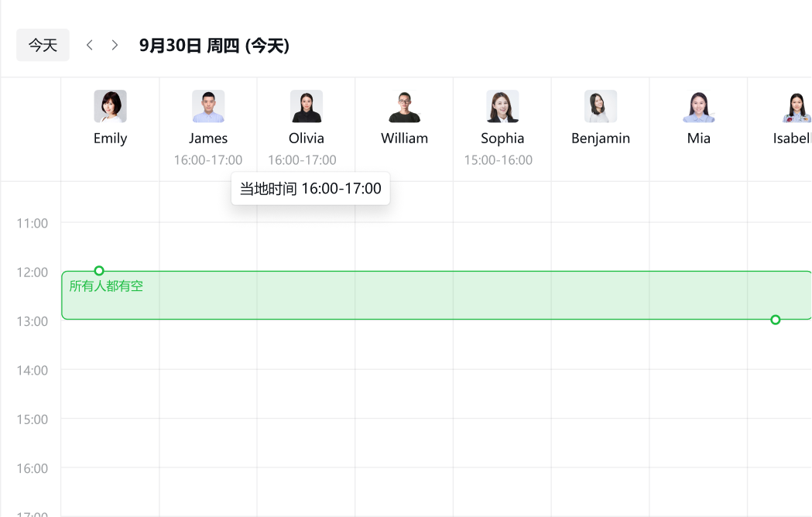Click the top-left handle of green time block
Image resolution: width=812 pixels, height=517 pixels.
point(99,271)
